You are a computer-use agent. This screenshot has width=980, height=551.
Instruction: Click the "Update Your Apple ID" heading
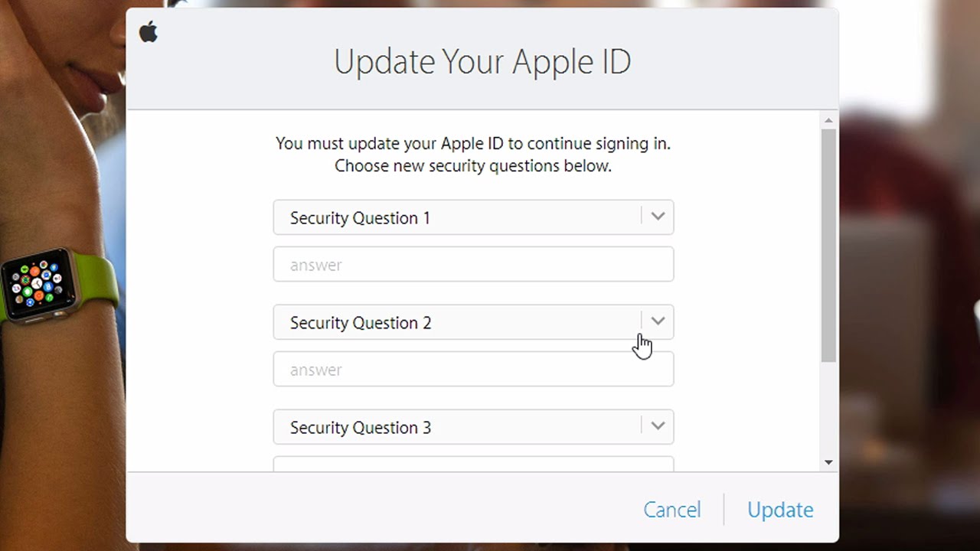pos(482,62)
